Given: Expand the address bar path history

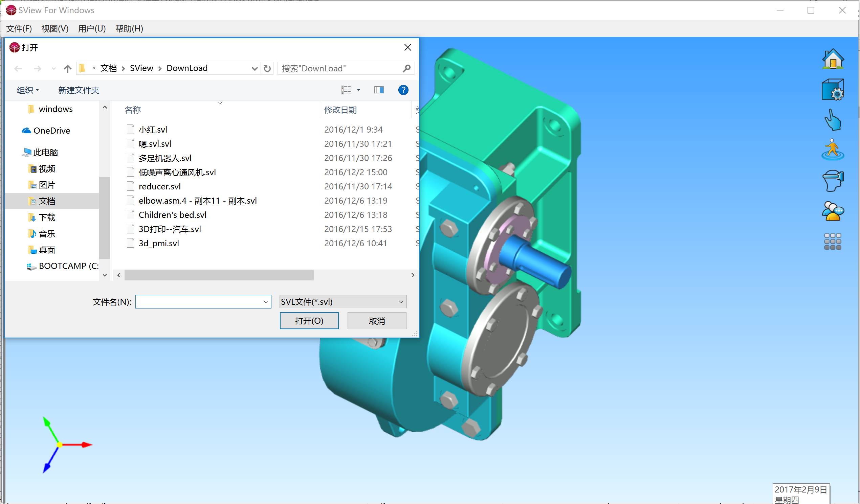Looking at the screenshot, I should [x=254, y=69].
